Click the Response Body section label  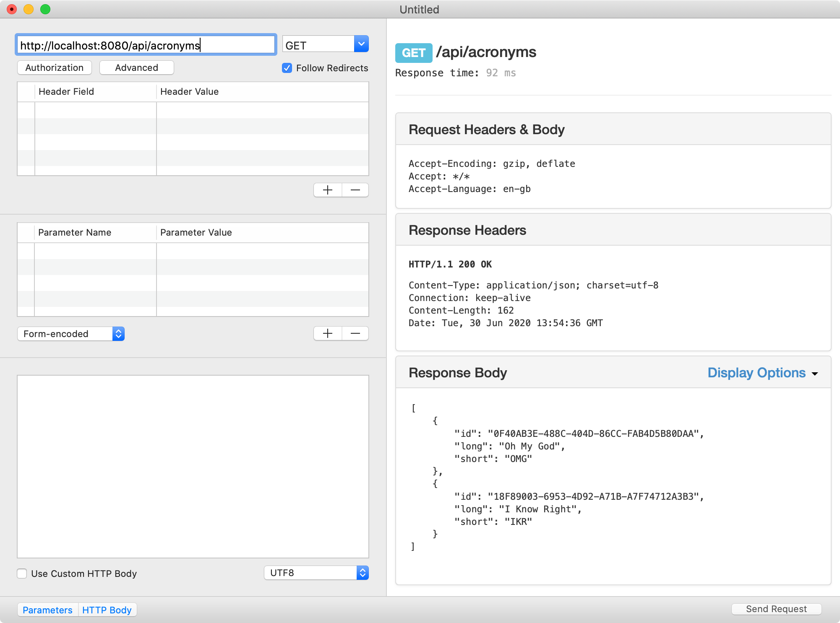[458, 372]
